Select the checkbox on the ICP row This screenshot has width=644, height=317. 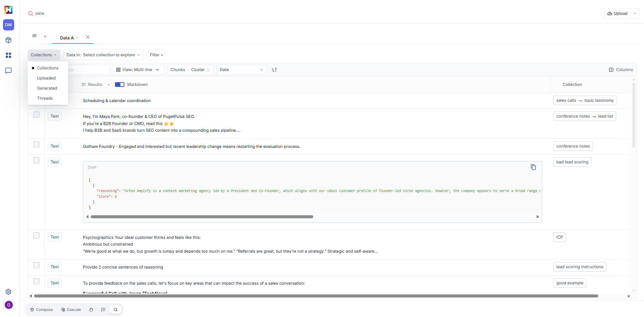pyautogui.click(x=36, y=235)
